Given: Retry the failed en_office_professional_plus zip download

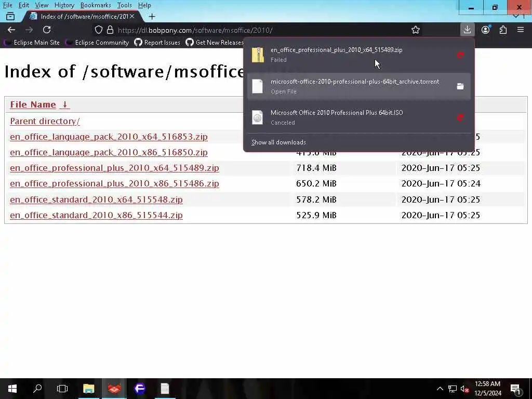Looking at the screenshot, I should 460,55.
